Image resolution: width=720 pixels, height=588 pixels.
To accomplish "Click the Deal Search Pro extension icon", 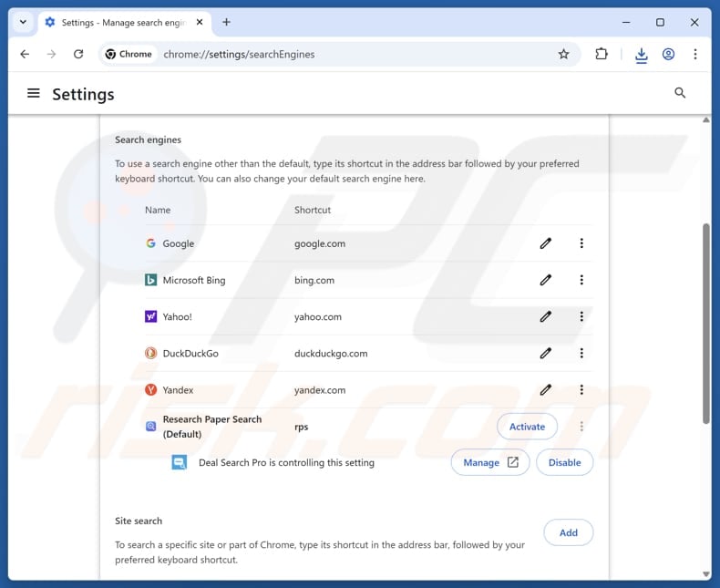I will [x=179, y=462].
